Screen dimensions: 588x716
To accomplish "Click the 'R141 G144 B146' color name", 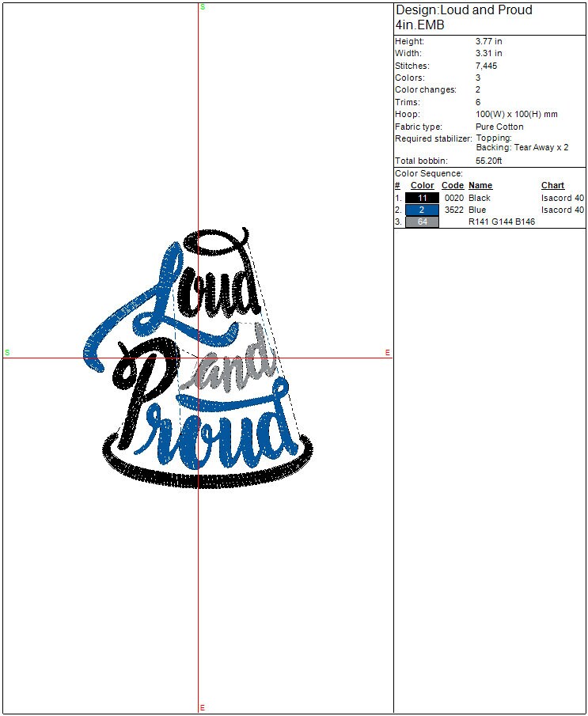I will pos(501,222).
